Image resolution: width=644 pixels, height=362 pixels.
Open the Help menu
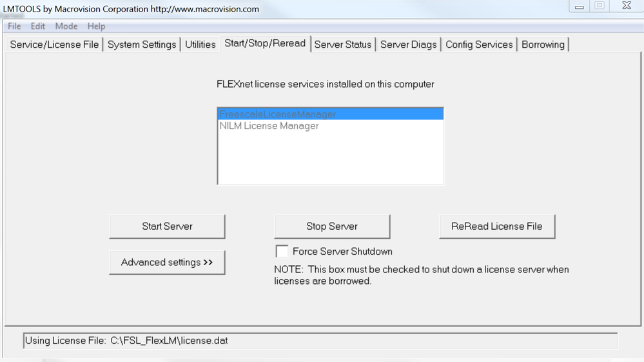[x=96, y=26]
